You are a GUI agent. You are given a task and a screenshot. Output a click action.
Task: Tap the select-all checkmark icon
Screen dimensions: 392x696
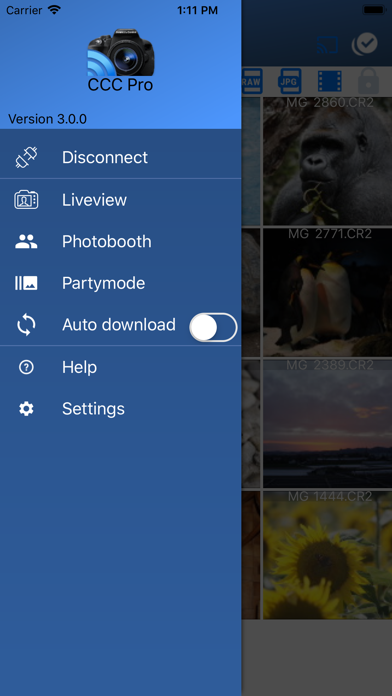click(365, 44)
